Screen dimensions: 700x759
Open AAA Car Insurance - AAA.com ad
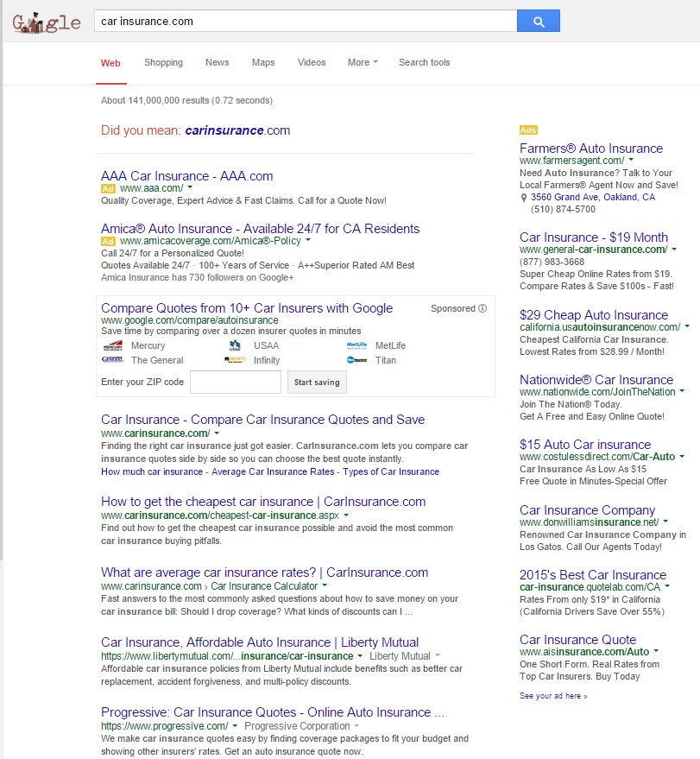[186, 176]
